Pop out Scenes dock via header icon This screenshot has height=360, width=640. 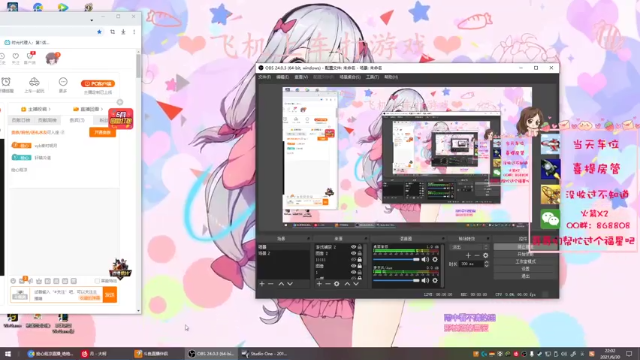[308, 238]
